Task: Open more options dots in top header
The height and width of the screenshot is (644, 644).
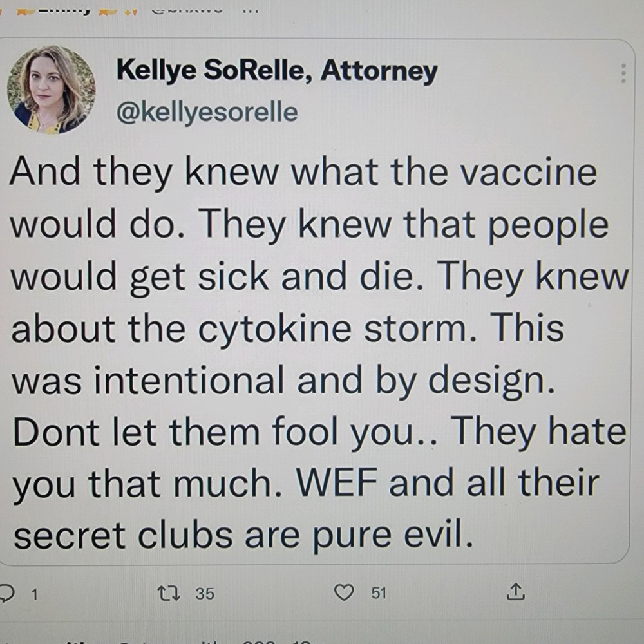Action: (x=249, y=10)
